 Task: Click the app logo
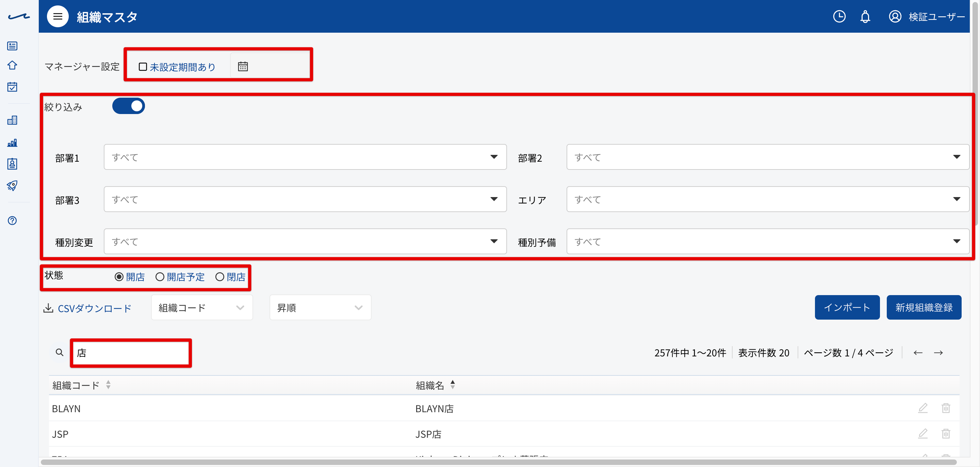(x=19, y=17)
